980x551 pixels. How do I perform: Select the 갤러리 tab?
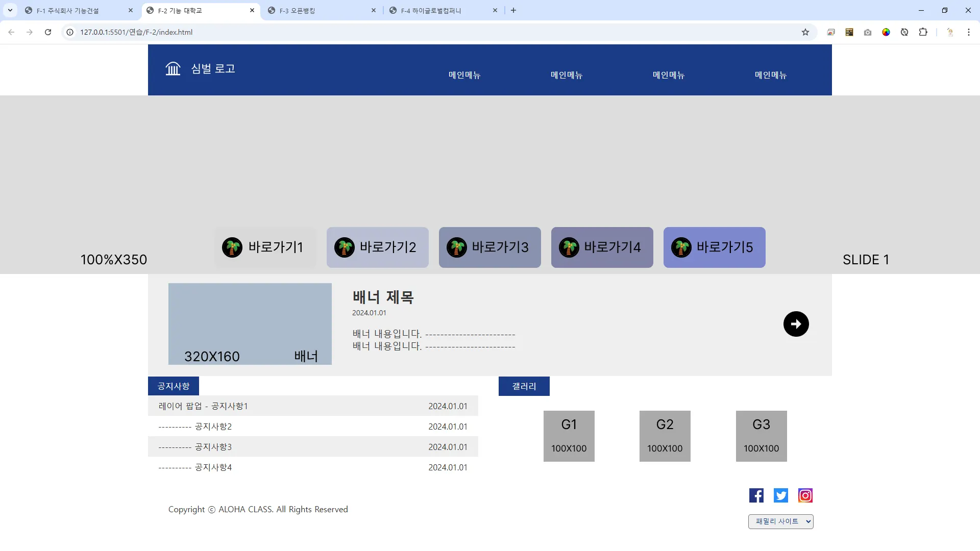coord(524,386)
